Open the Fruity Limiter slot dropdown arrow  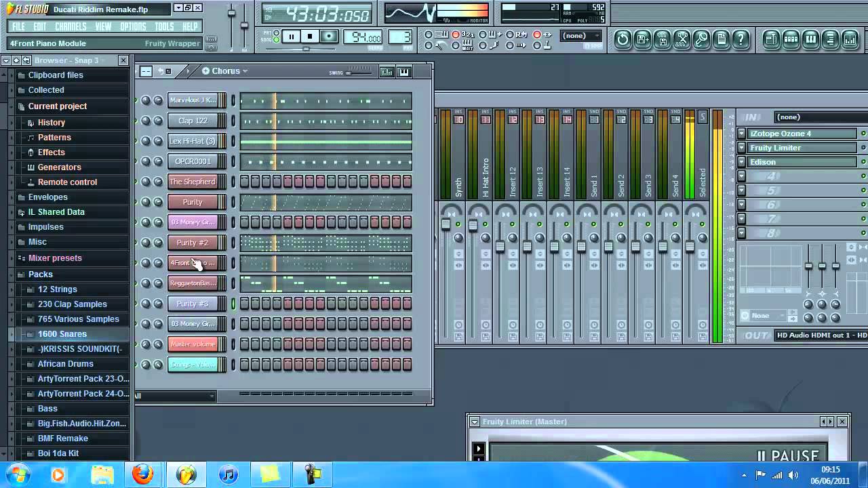tap(742, 148)
